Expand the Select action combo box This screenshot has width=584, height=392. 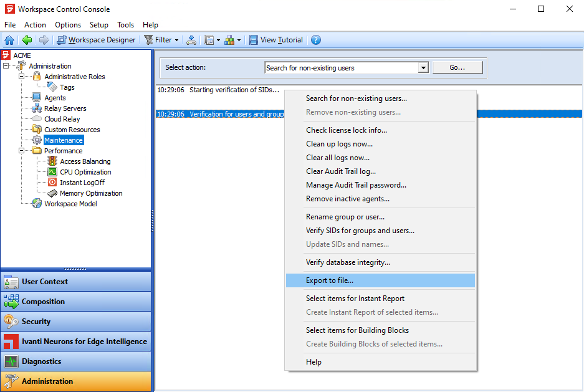click(x=423, y=68)
